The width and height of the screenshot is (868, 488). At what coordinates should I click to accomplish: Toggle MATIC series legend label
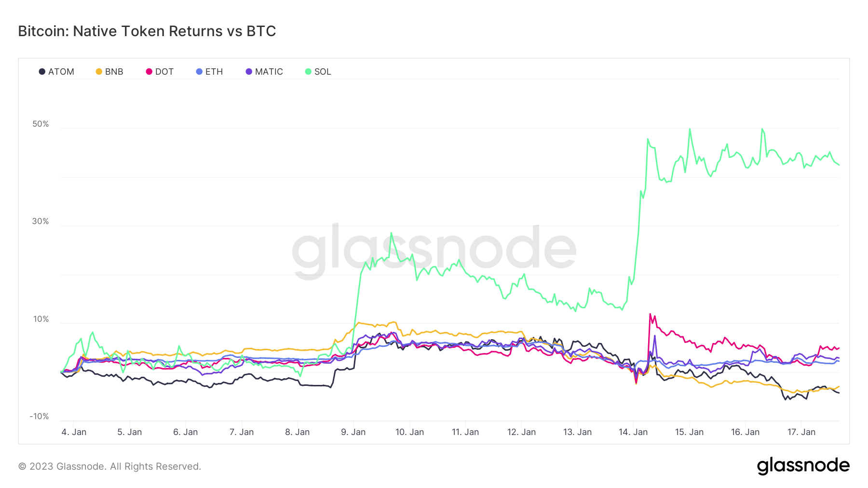(x=269, y=72)
